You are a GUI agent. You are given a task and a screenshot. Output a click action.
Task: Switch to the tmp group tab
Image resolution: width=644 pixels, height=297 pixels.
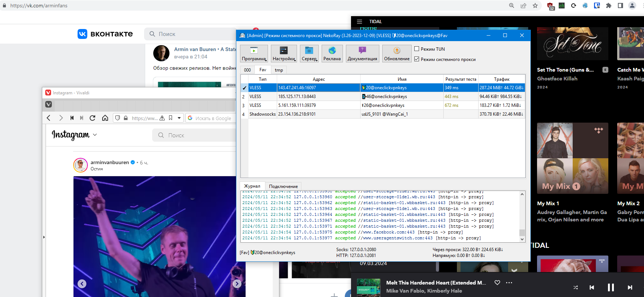[279, 70]
